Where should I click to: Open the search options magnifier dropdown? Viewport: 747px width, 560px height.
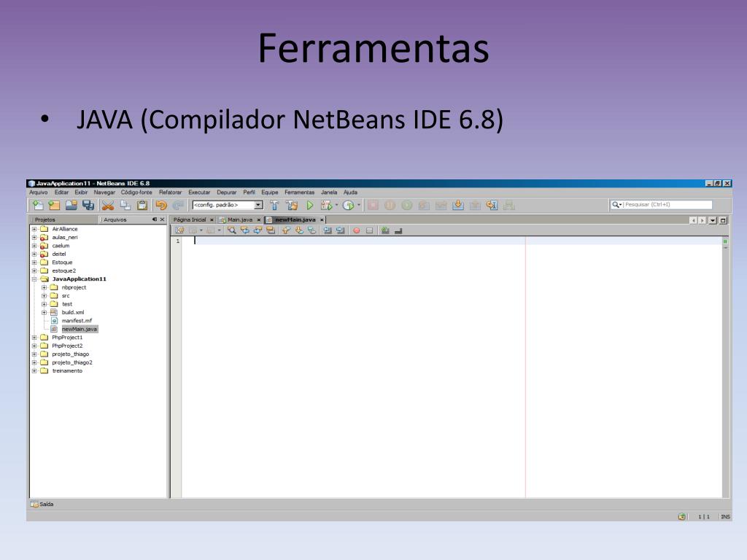point(617,205)
